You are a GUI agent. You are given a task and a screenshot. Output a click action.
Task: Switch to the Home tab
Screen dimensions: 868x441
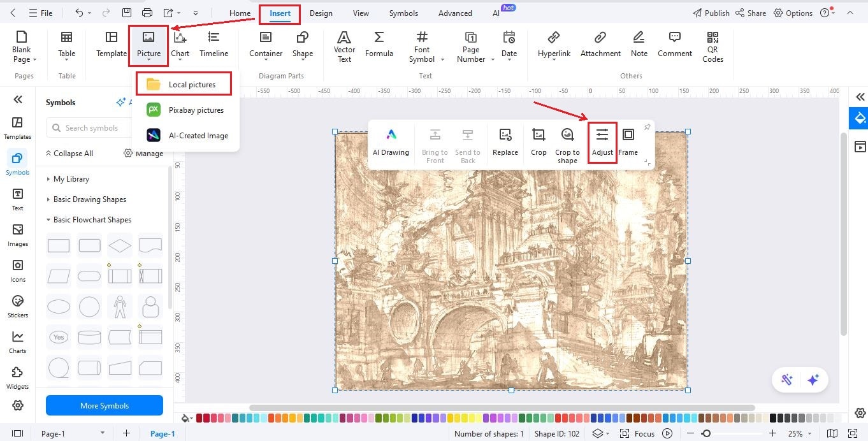tap(240, 13)
